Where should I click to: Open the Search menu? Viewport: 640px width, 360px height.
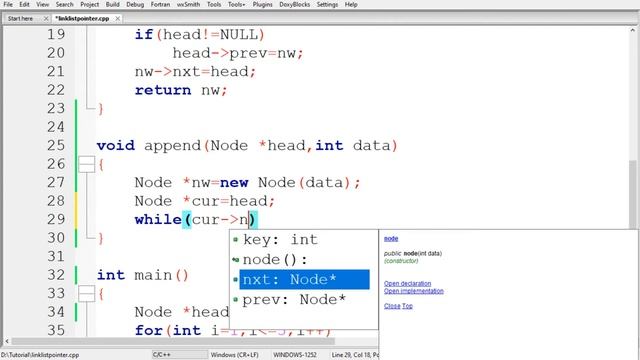[x=64, y=4]
